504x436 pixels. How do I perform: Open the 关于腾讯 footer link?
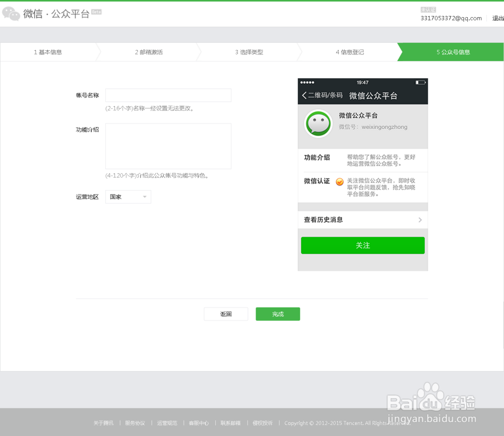coord(103,423)
